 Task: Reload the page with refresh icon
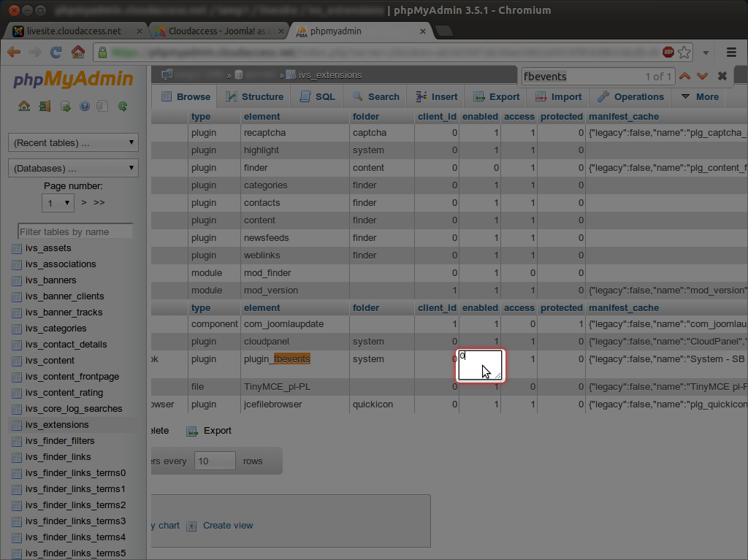click(x=56, y=52)
